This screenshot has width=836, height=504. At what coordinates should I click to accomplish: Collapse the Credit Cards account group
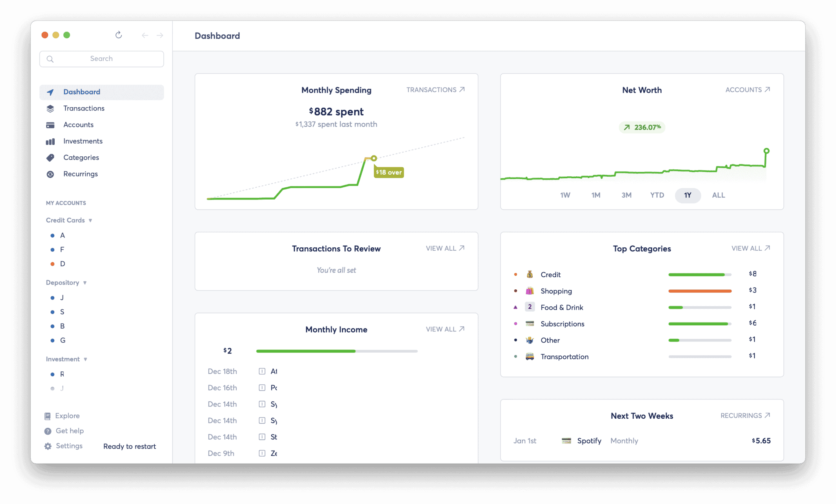point(90,220)
